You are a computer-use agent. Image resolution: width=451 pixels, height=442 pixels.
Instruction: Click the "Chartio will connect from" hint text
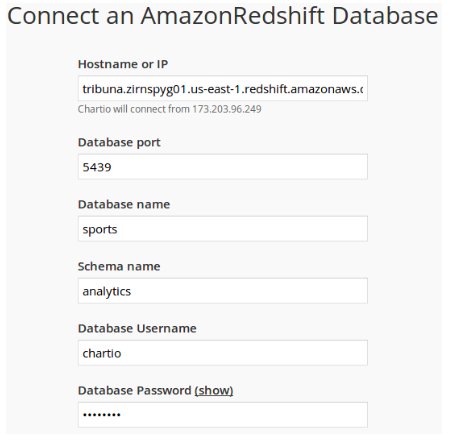(x=133, y=109)
